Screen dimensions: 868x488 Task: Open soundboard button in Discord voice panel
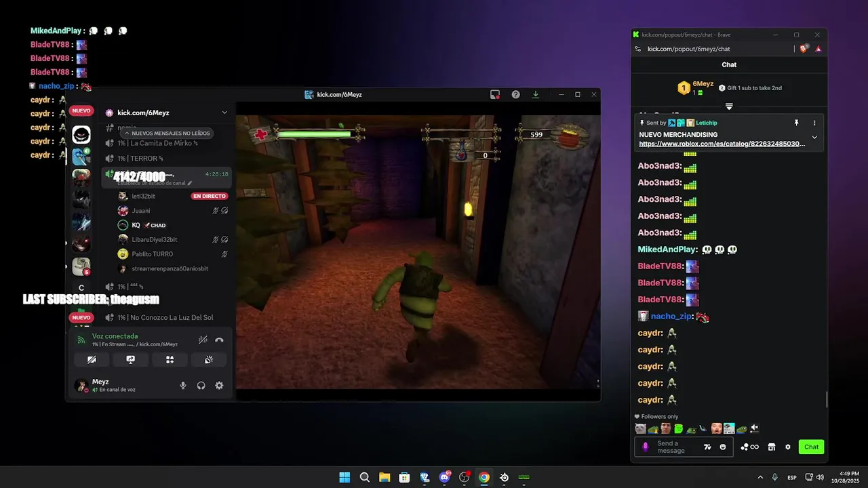tap(209, 360)
